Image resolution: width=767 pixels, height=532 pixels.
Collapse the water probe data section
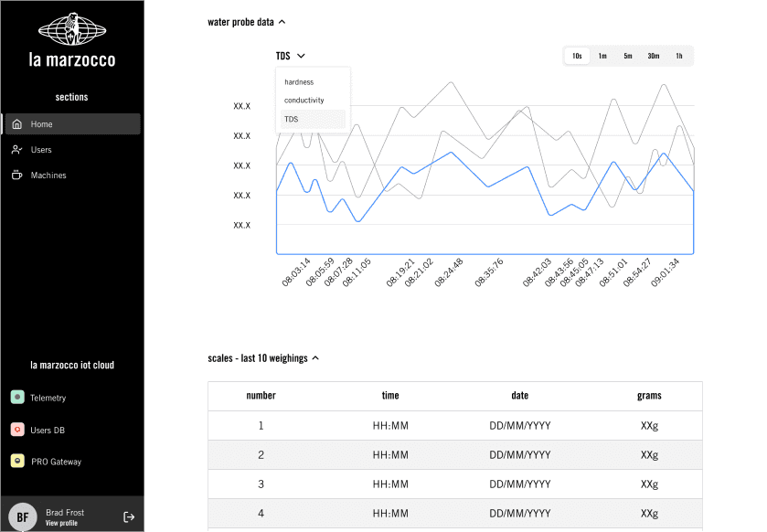pos(282,22)
